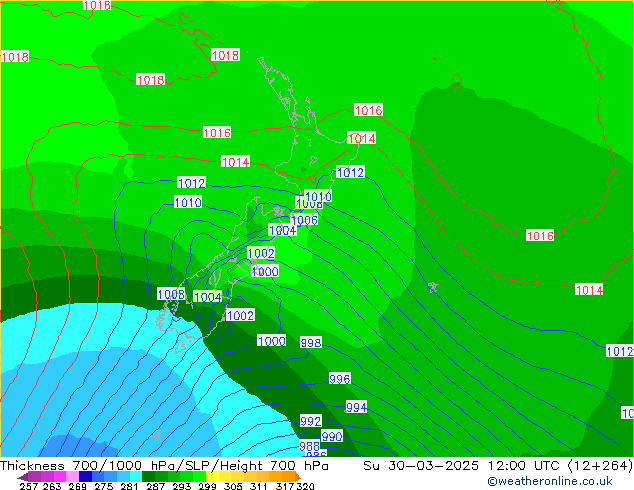
Task: Open the weatheronline.co.uk copyright link
Action: click(x=550, y=481)
